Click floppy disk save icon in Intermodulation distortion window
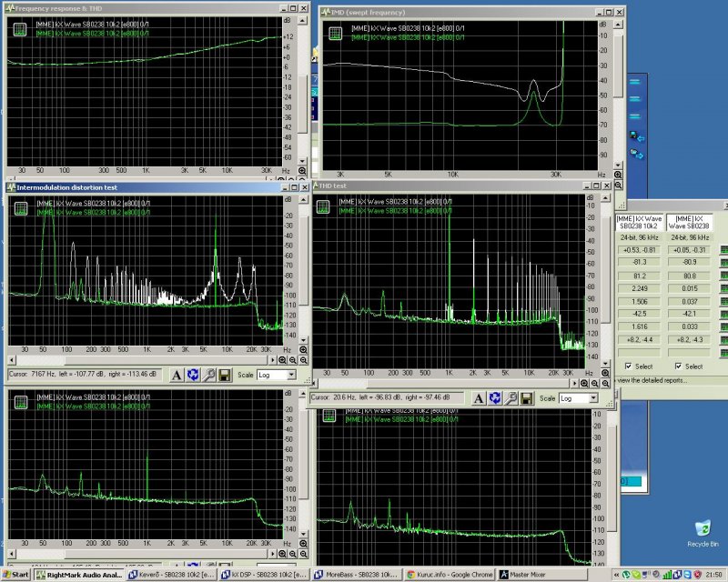The height and width of the screenshot is (582, 728). (224, 375)
